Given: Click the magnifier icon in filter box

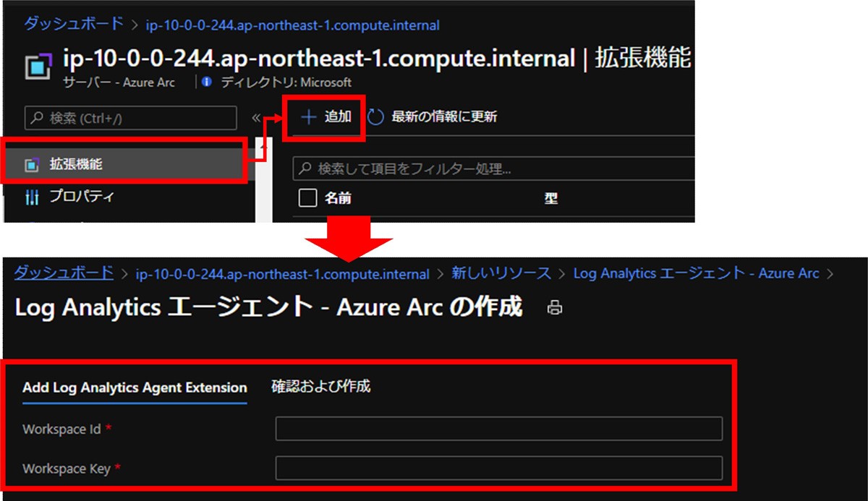Looking at the screenshot, I should [305, 169].
